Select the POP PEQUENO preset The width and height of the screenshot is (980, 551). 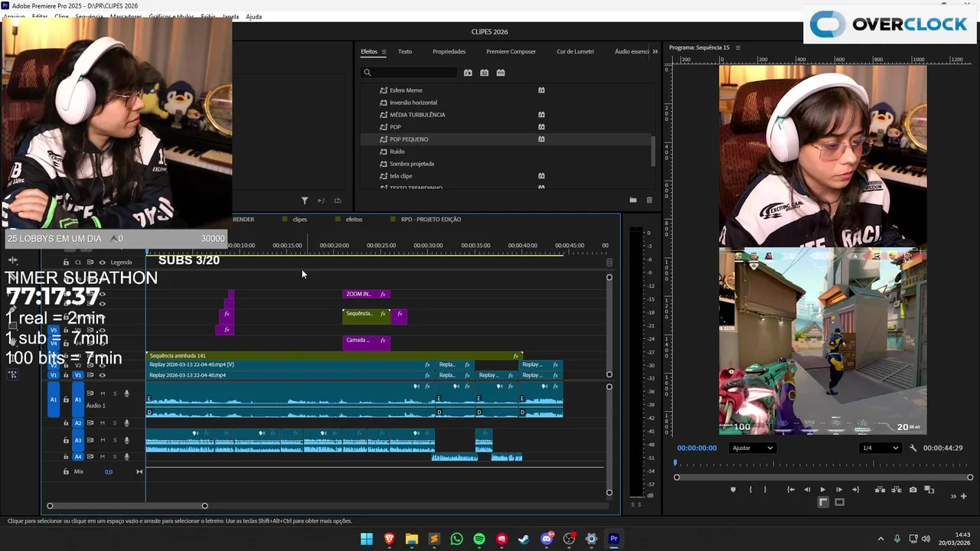(x=409, y=139)
